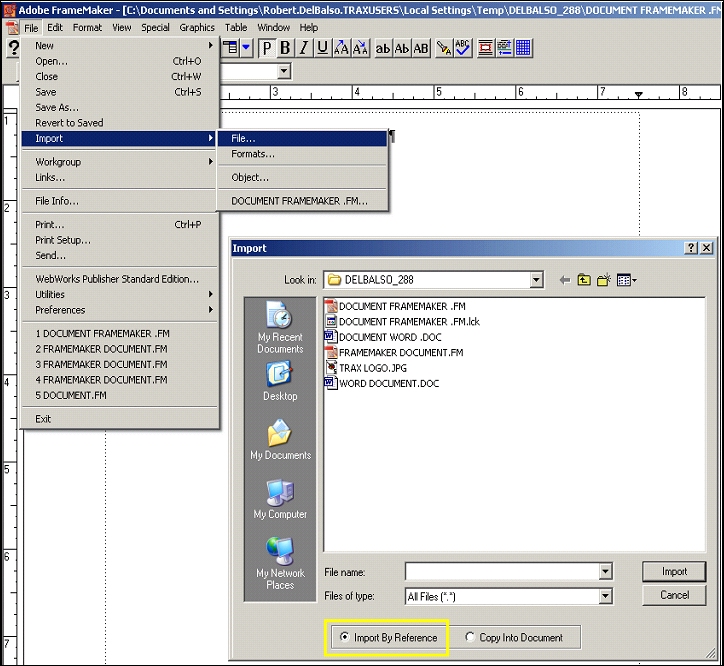Click the insert footnote toolbar icon
Viewport: 724px width, 666px height.
coord(504,48)
